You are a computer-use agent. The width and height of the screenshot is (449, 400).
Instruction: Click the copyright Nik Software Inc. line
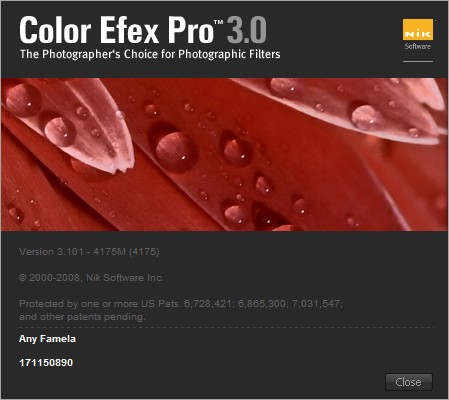click(91, 277)
